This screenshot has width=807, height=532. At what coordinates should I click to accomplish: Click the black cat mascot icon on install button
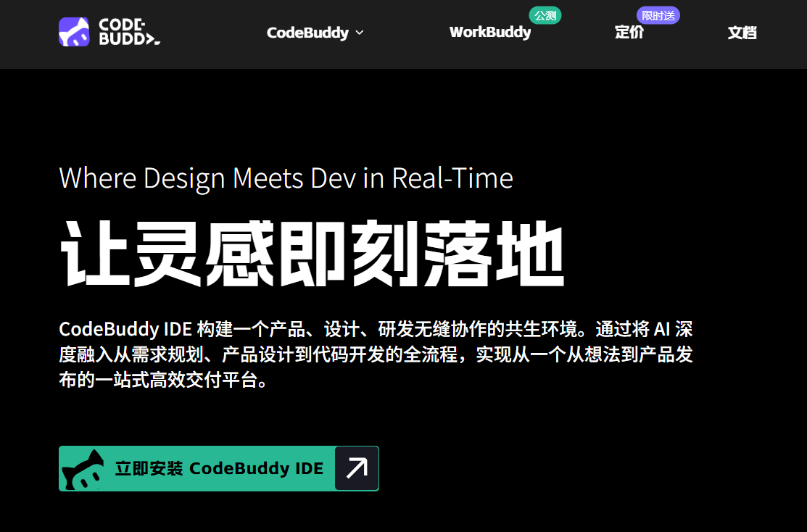(83, 470)
